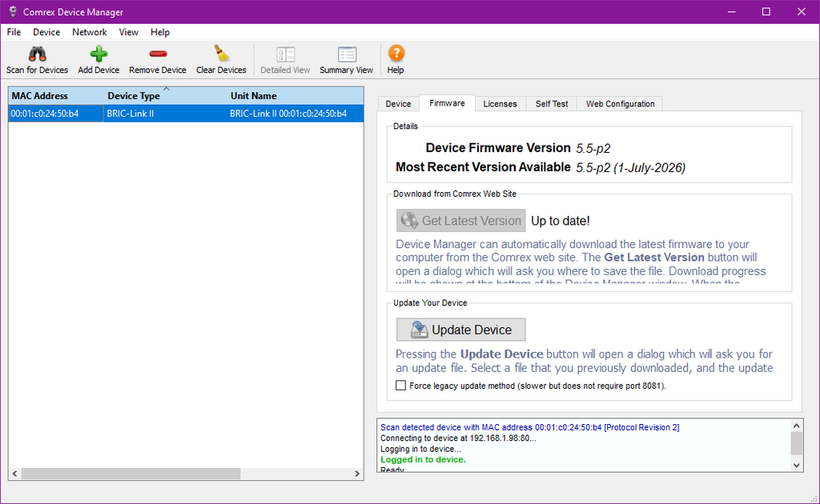Open the View menu
This screenshot has height=504, width=820.
pos(128,32)
